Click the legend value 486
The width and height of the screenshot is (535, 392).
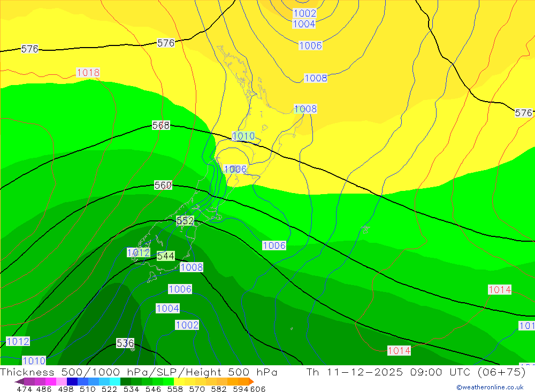coord(44,389)
